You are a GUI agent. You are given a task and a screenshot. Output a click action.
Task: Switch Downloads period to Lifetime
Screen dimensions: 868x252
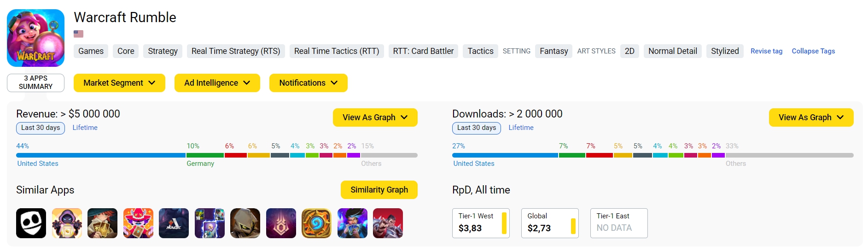click(521, 128)
